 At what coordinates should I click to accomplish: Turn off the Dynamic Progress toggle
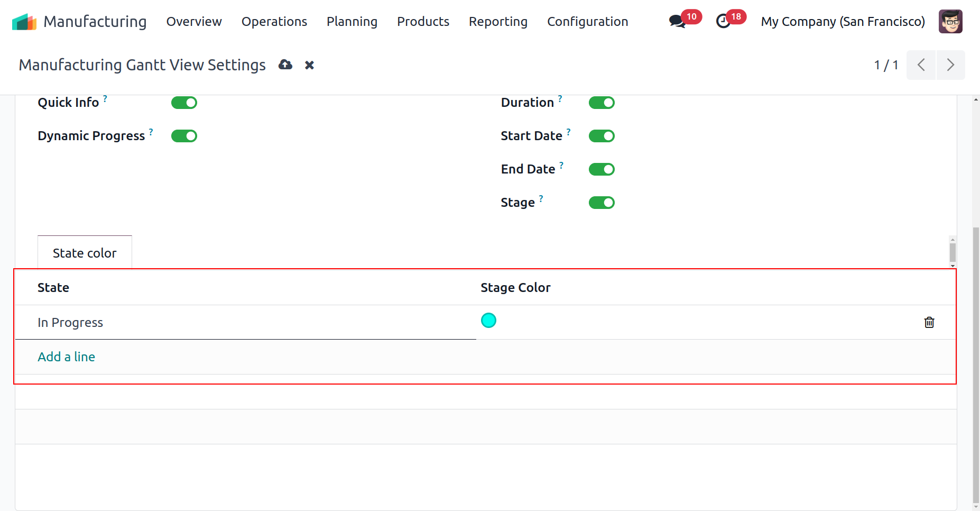[x=184, y=136]
